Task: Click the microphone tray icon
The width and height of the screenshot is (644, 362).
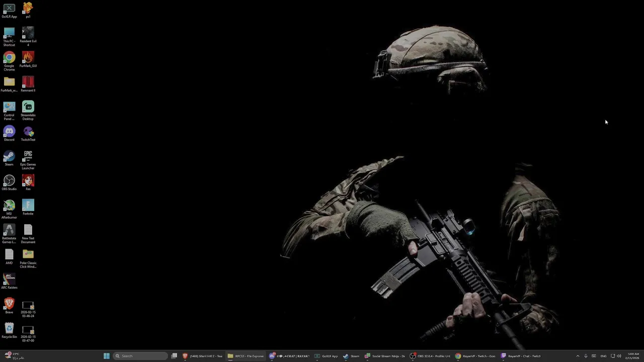Action: tap(586, 356)
